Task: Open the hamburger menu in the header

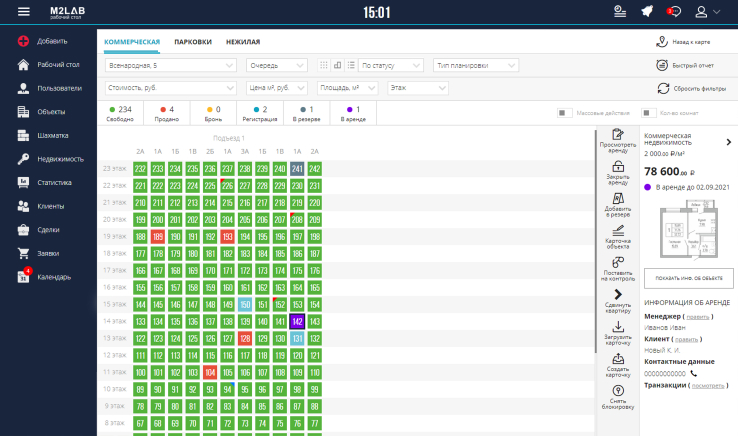Action: click(23, 12)
